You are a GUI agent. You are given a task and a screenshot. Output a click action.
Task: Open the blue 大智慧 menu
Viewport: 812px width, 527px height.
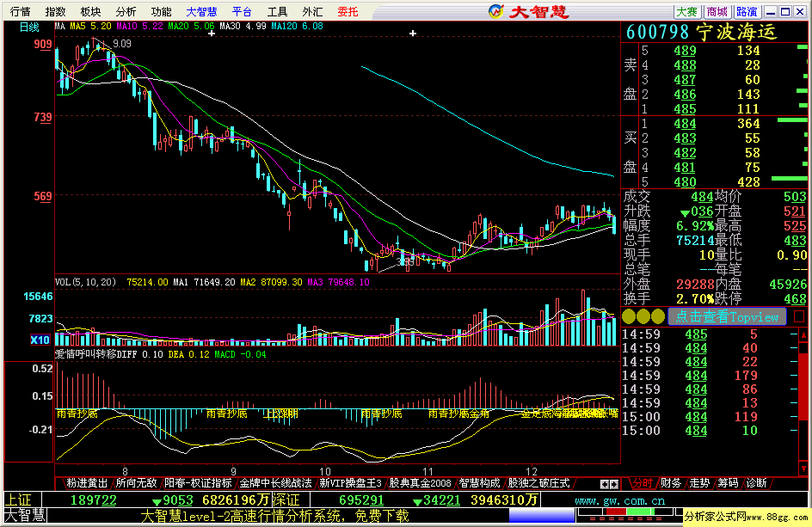click(201, 11)
